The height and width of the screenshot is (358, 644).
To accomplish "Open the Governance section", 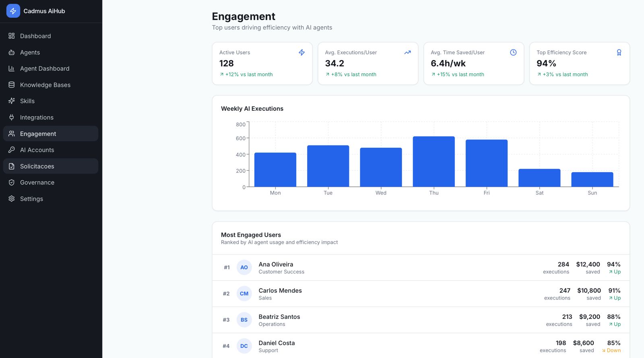I will coord(51,182).
